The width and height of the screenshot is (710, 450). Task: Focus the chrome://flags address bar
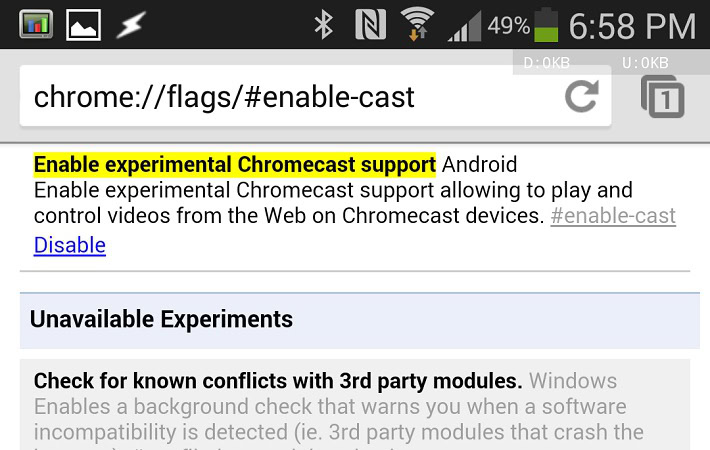[x=290, y=97]
